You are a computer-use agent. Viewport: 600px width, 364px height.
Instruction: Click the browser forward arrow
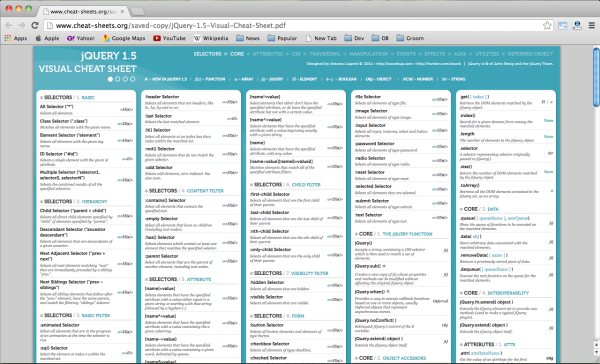[22, 26]
